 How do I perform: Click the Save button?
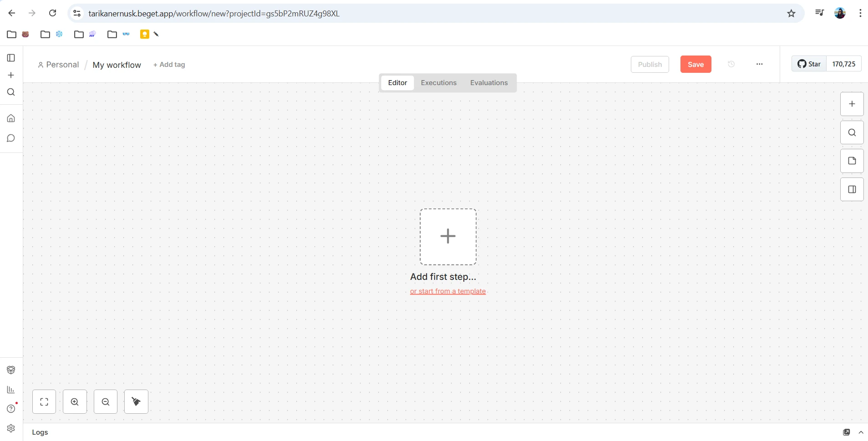tap(695, 64)
